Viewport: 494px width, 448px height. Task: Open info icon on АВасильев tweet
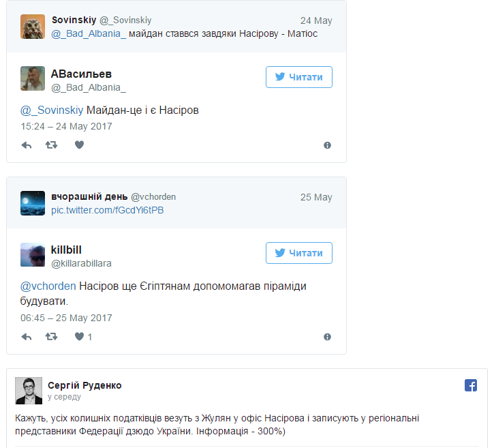point(327,145)
